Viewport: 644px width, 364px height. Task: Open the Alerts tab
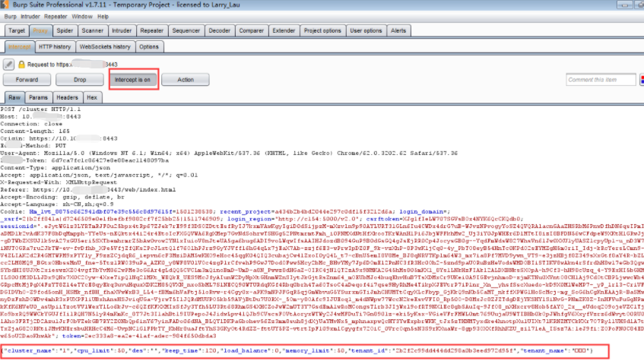(398, 31)
